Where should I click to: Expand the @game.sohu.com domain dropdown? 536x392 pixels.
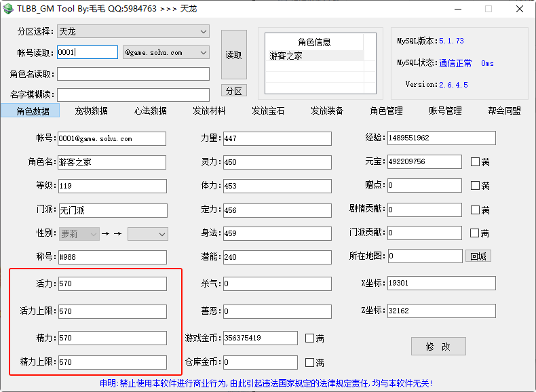pyautogui.click(x=166, y=52)
